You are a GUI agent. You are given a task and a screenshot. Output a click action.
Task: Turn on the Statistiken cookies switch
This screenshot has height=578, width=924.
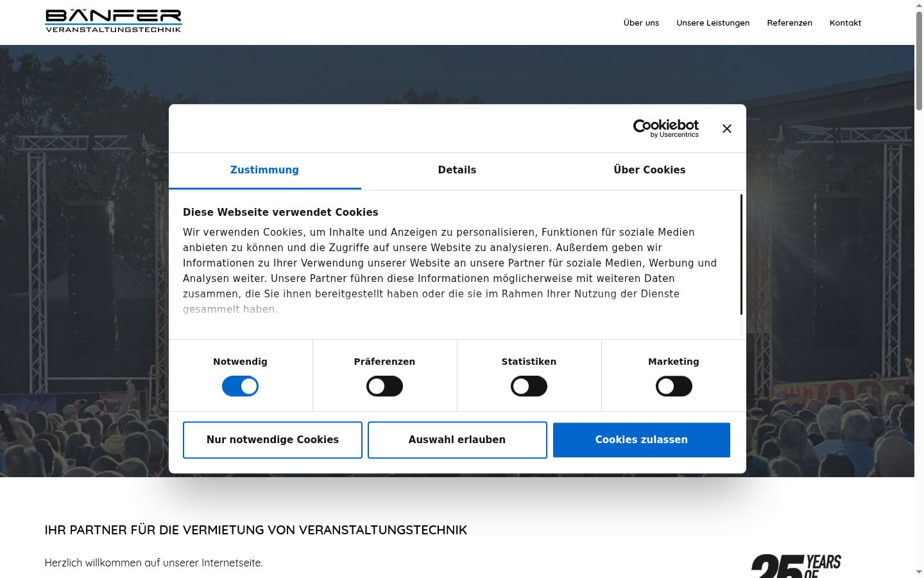(529, 386)
